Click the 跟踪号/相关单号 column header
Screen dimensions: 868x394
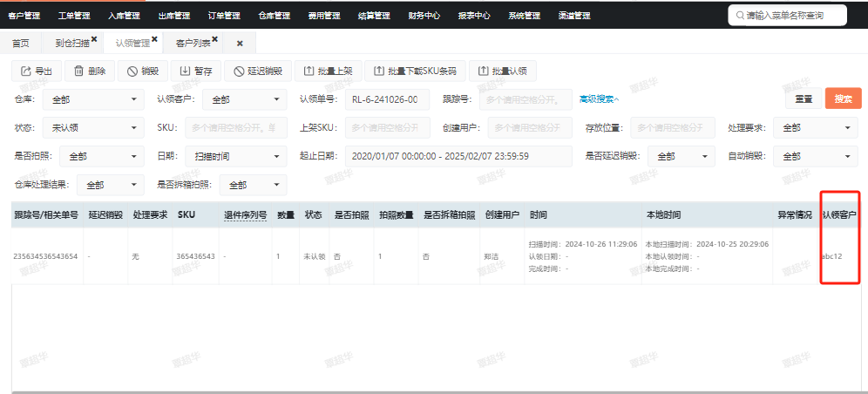(x=46, y=214)
